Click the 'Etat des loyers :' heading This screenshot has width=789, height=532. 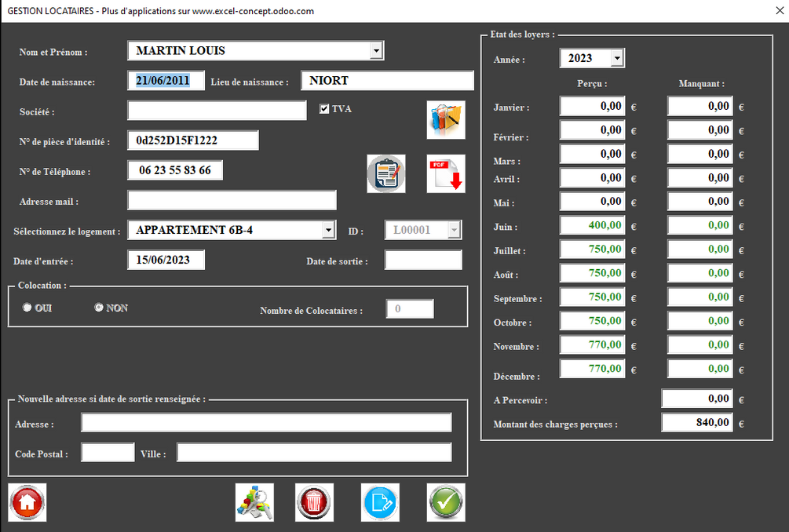(x=522, y=35)
